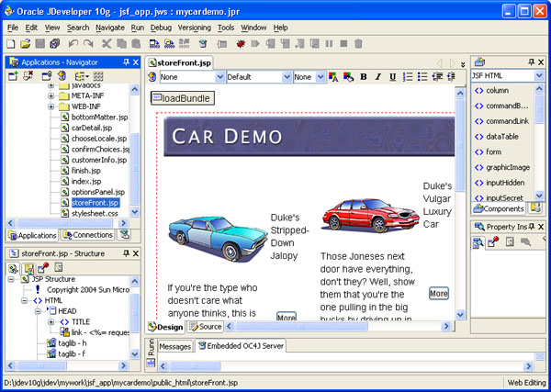This screenshot has width=551, height=392.
Task: Select the commandLink component
Action: (501, 121)
